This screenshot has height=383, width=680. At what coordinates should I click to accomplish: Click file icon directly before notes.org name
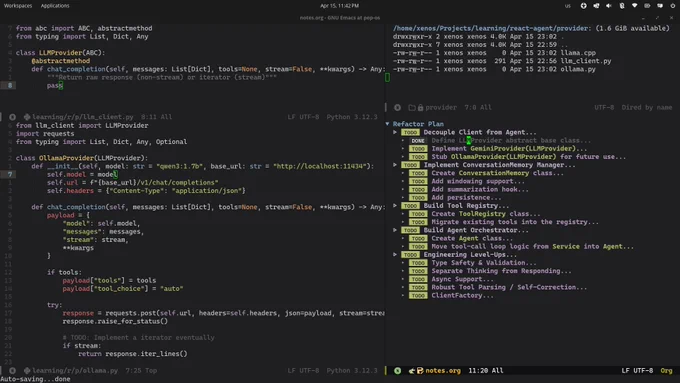(420, 370)
